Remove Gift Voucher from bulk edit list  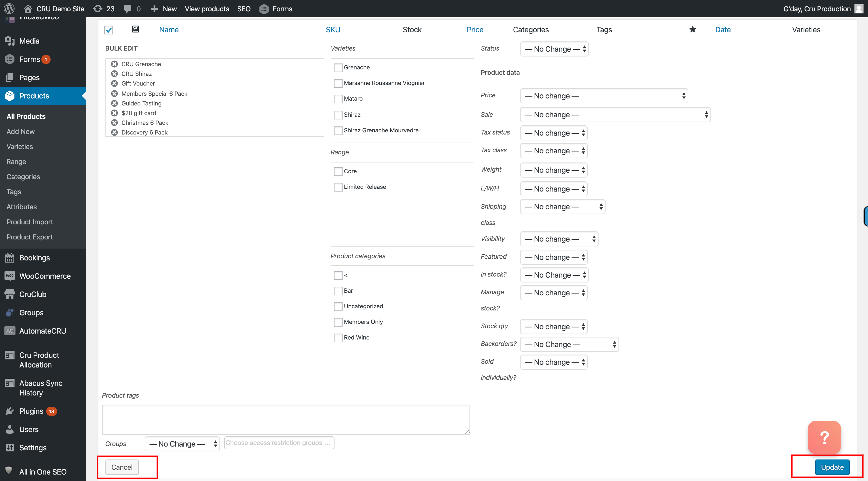115,84
